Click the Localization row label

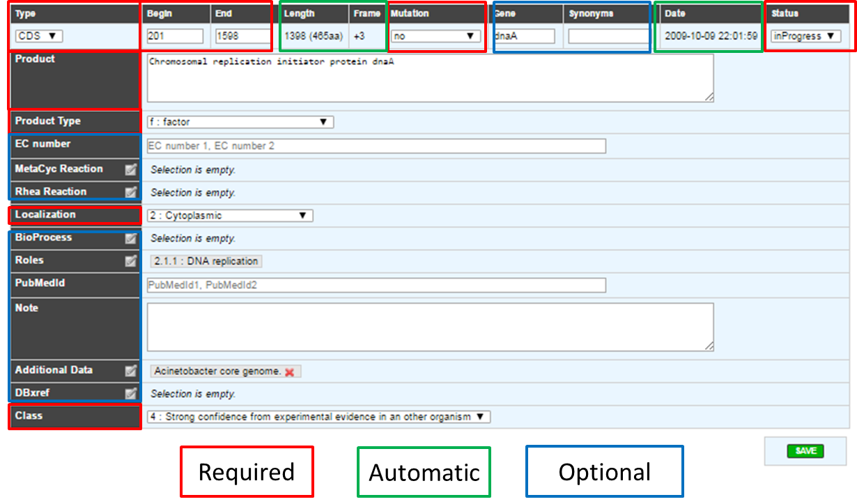[x=45, y=214]
